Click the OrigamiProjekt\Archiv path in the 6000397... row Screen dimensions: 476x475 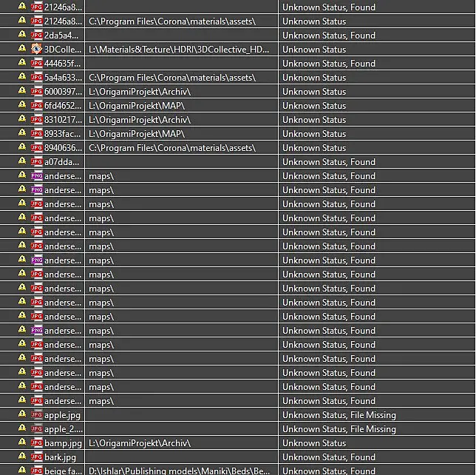[x=140, y=92]
